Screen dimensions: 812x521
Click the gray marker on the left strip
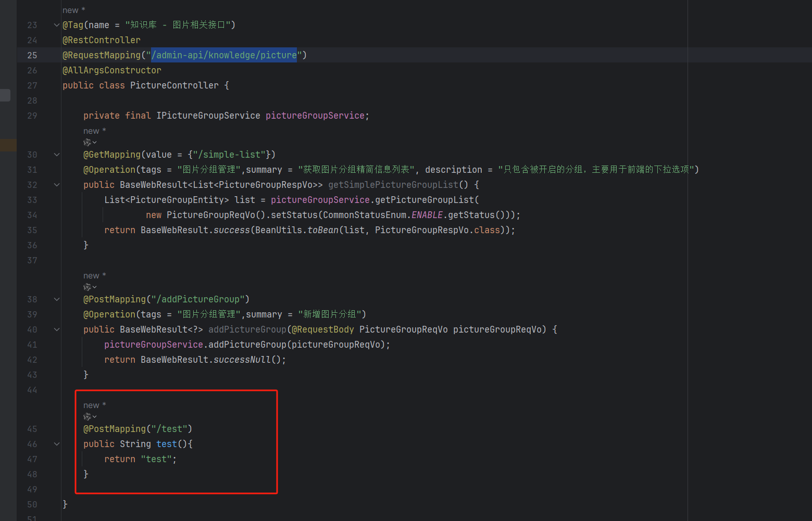(x=5, y=95)
